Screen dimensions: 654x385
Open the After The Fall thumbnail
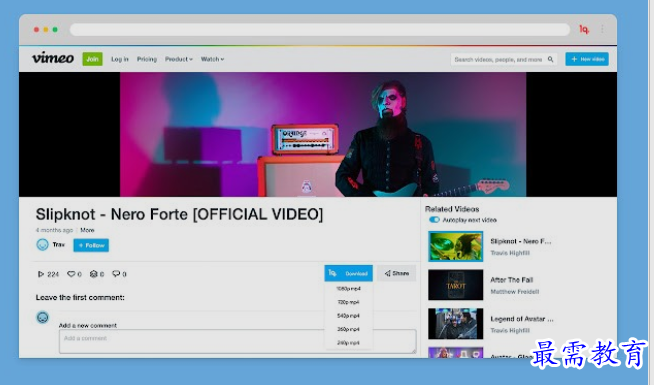point(455,285)
